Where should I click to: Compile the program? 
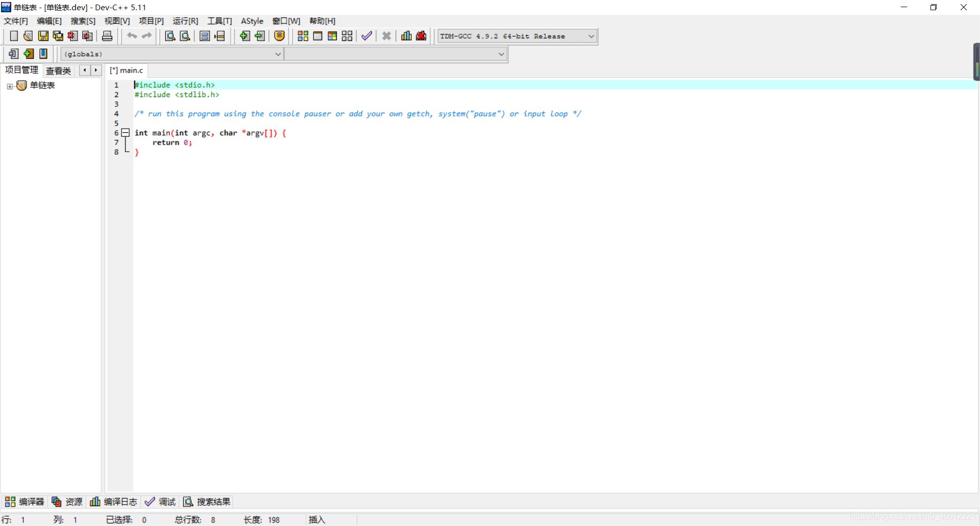pos(303,36)
